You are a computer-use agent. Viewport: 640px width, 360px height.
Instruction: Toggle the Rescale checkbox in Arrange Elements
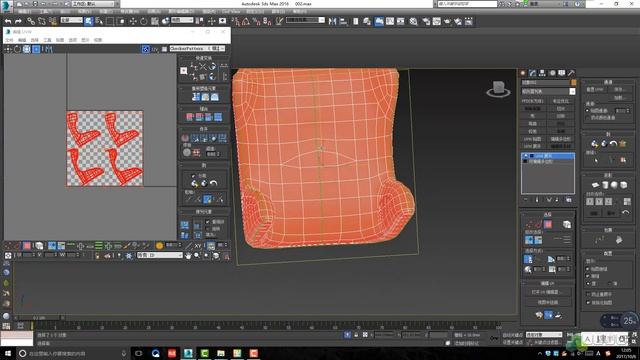pyautogui.click(x=208, y=222)
